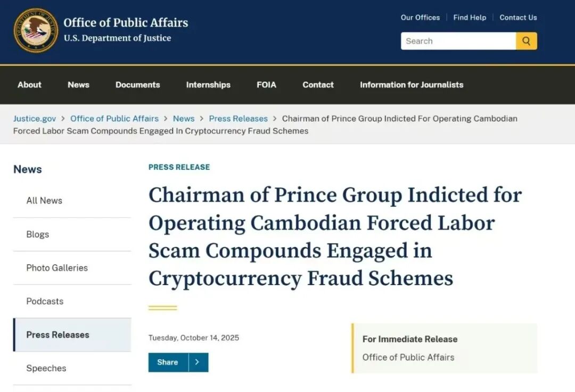Click the Our Offices link

pyautogui.click(x=420, y=18)
